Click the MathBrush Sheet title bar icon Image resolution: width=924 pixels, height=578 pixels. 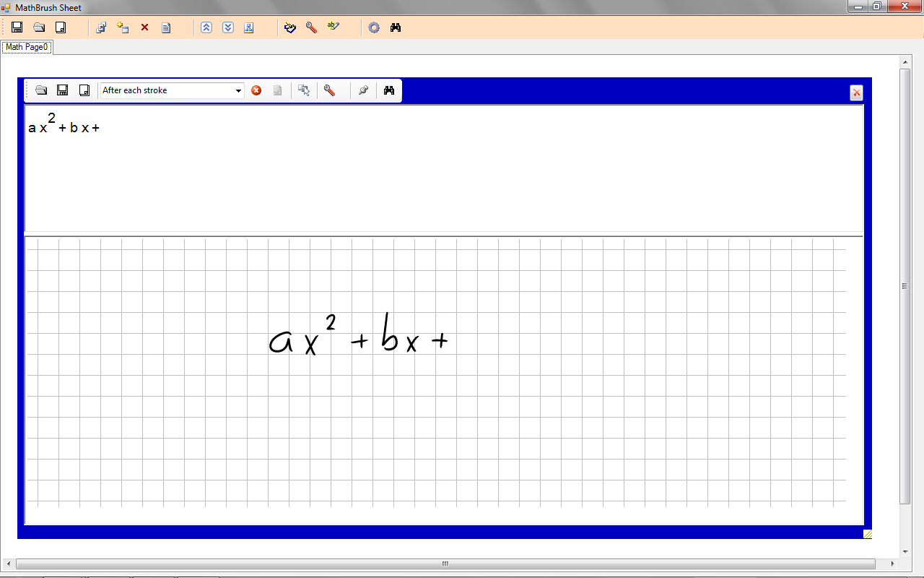6,7
